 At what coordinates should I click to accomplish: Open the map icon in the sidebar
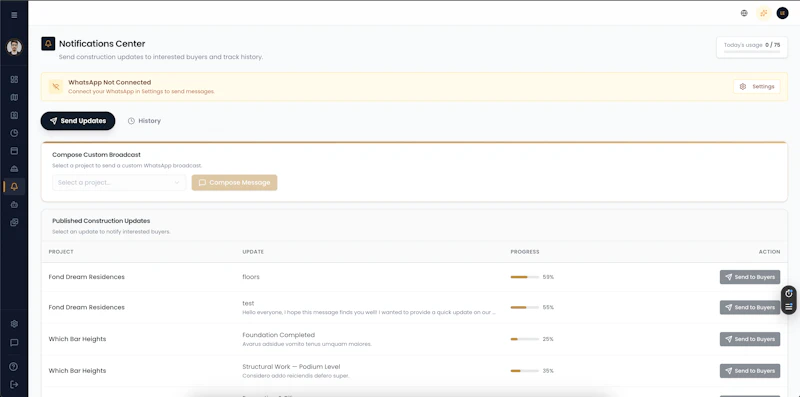tap(14, 97)
